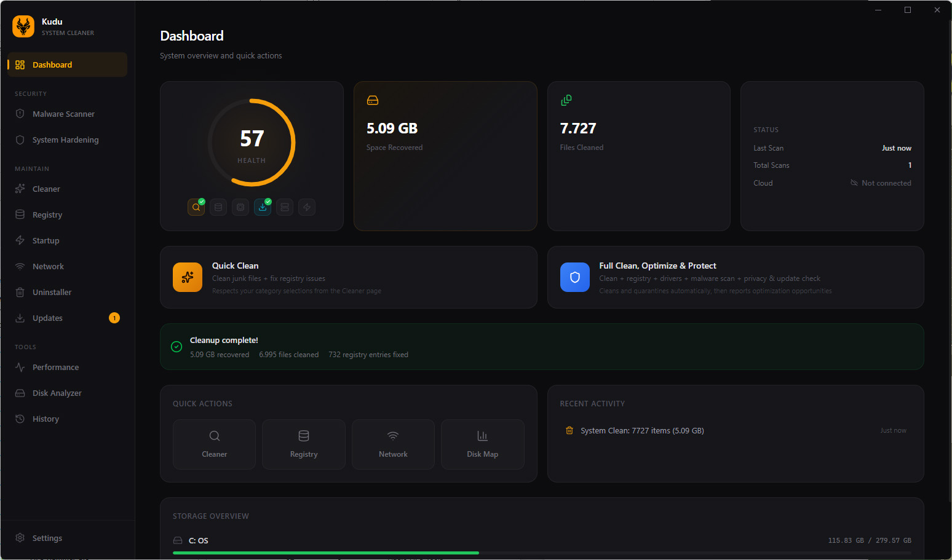Screen dimensions: 952x560
Task: Go to System Hardening in the sidebar
Action: 65,140
